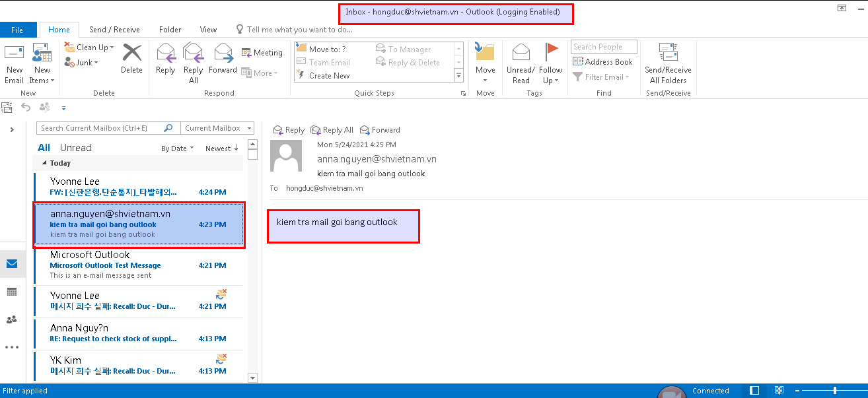Expand the collapsed folder pane
The height and width of the screenshot is (398, 868).
tap(12, 130)
